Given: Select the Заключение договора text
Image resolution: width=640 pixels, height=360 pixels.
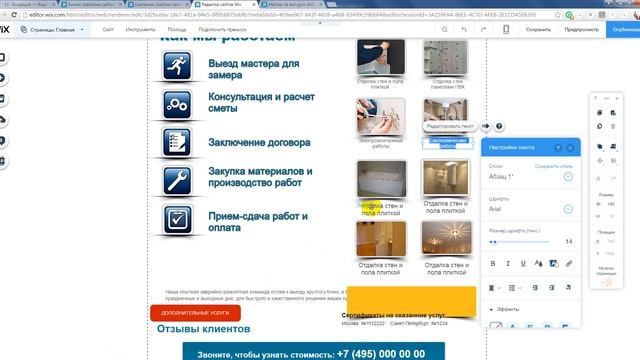Looking at the screenshot, I should 259,142.
